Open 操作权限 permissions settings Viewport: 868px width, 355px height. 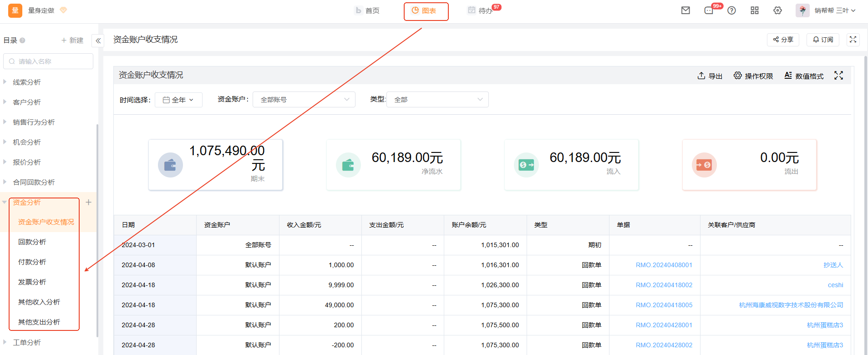pyautogui.click(x=753, y=76)
